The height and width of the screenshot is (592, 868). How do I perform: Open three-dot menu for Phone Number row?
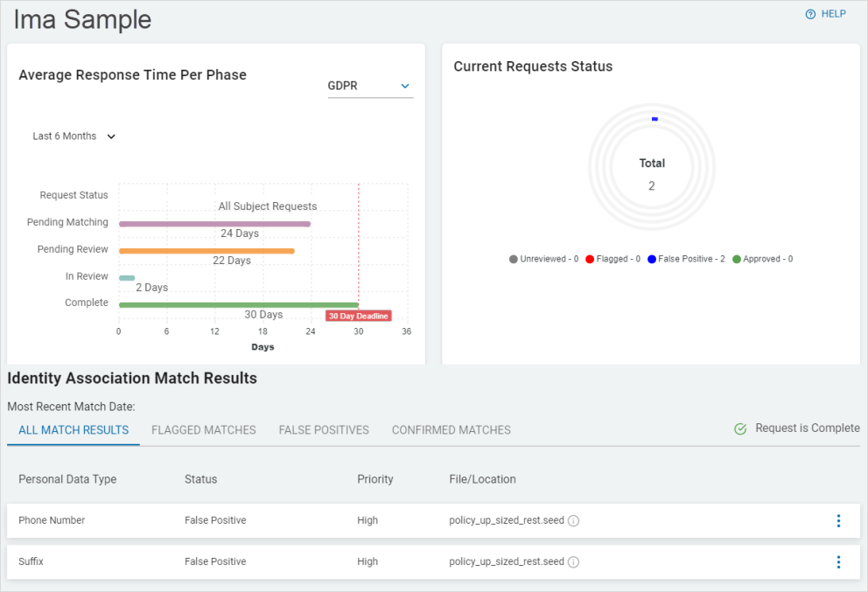(838, 521)
